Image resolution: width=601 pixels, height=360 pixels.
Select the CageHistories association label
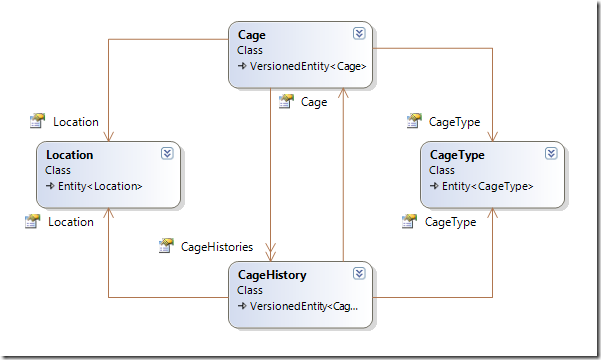pyautogui.click(x=217, y=247)
